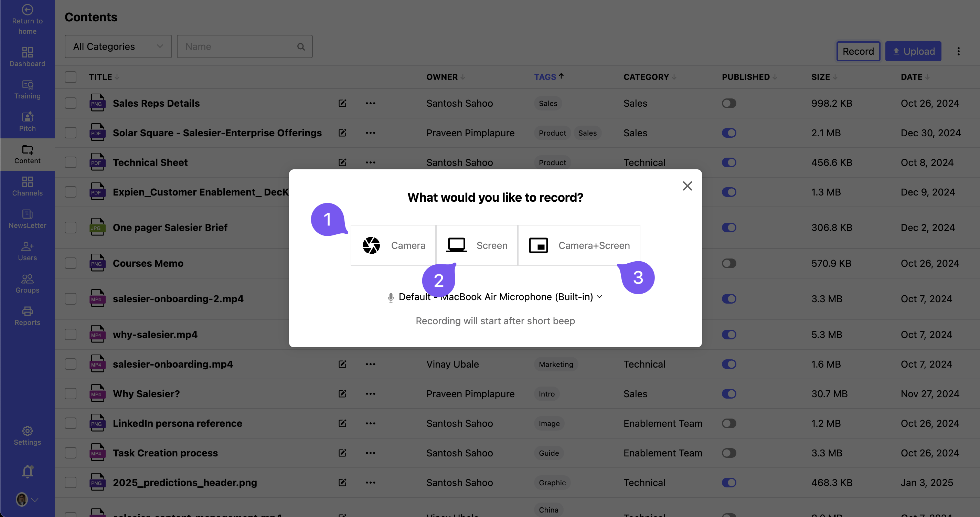Edit Sales Reps Details entry
The height and width of the screenshot is (517, 980).
click(x=342, y=103)
